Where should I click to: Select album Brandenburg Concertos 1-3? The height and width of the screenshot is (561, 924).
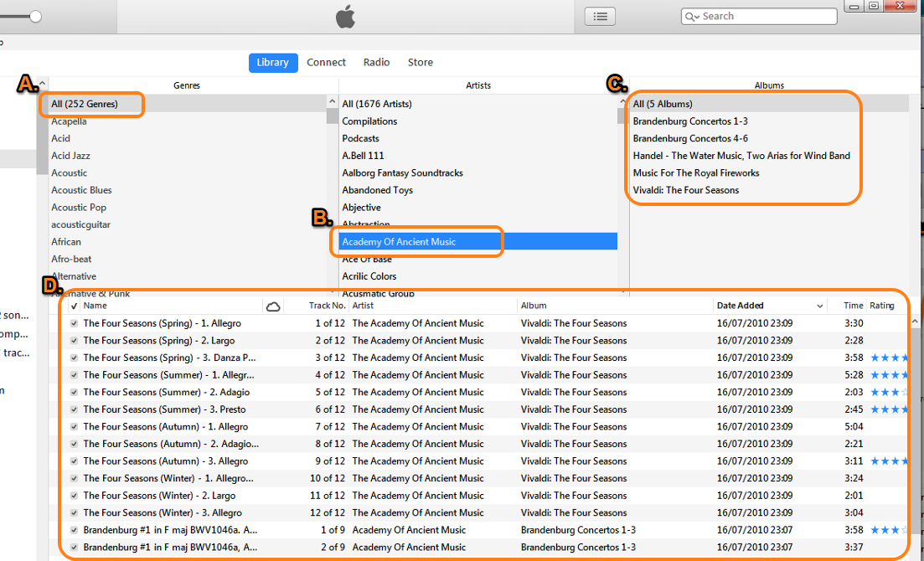[x=769, y=121]
